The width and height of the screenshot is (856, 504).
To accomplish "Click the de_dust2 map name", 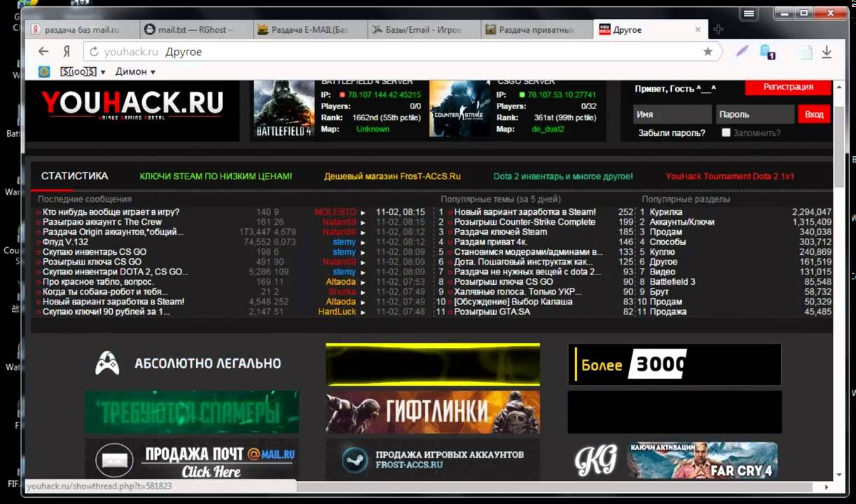I will [x=548, y=129].
